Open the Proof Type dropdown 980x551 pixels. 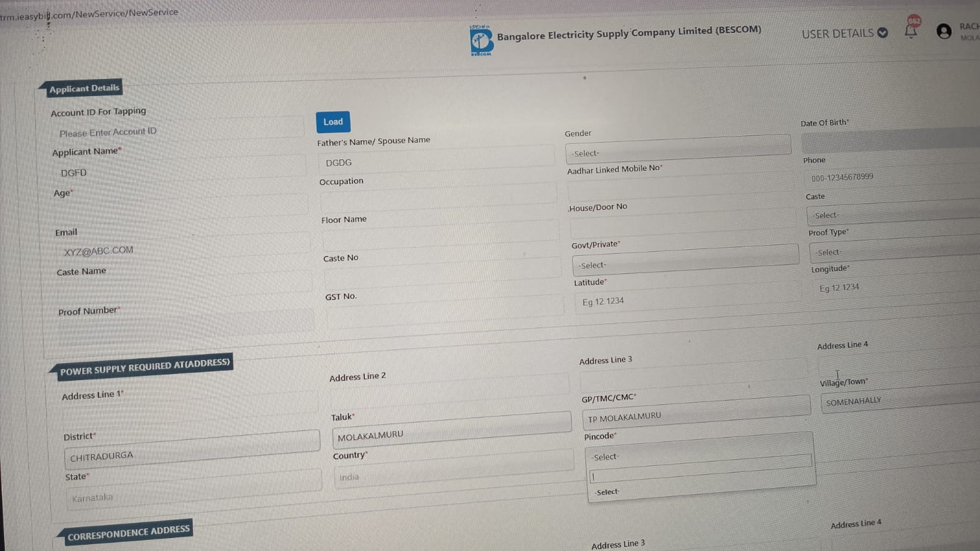894,249
